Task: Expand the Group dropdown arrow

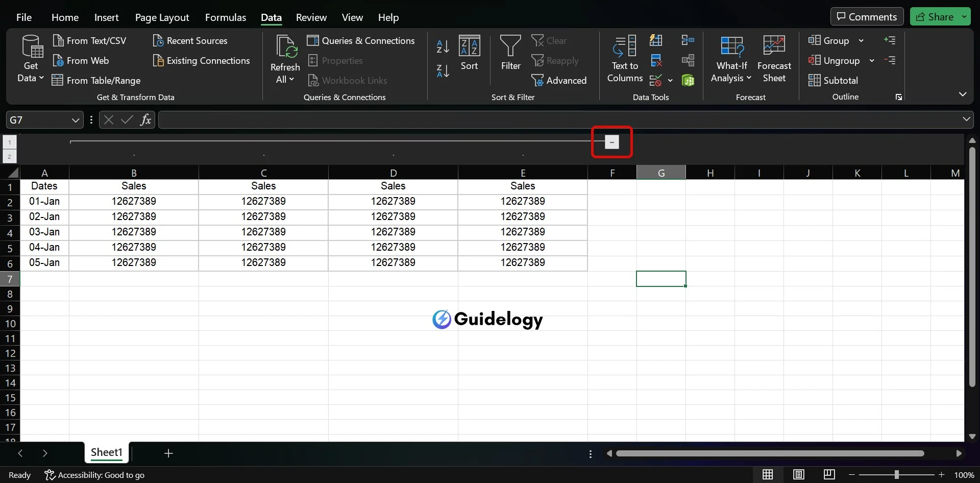Action: (x=861, y=41)
